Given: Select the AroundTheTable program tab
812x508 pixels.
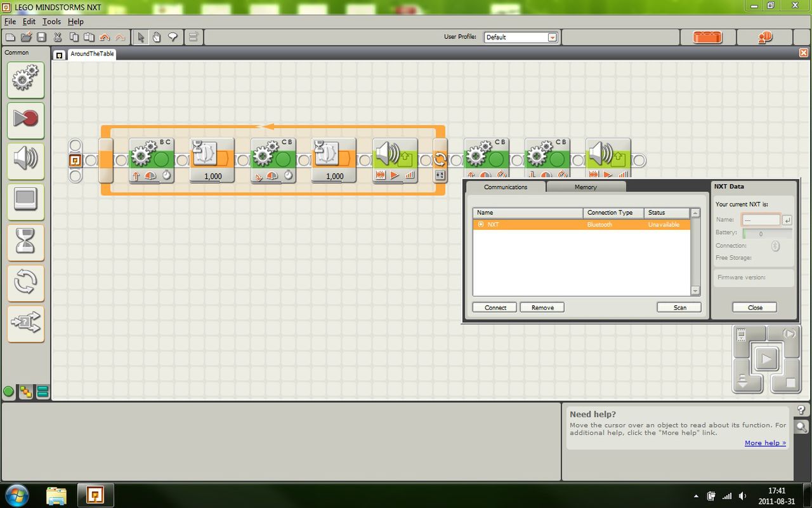Looking at the screenshot, I should click(92, 54).
